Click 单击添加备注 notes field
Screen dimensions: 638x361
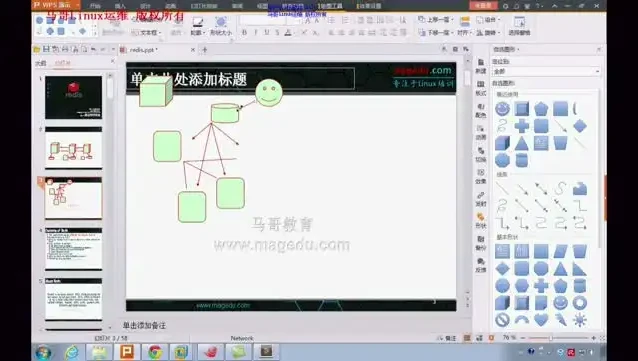pos(144,325)
